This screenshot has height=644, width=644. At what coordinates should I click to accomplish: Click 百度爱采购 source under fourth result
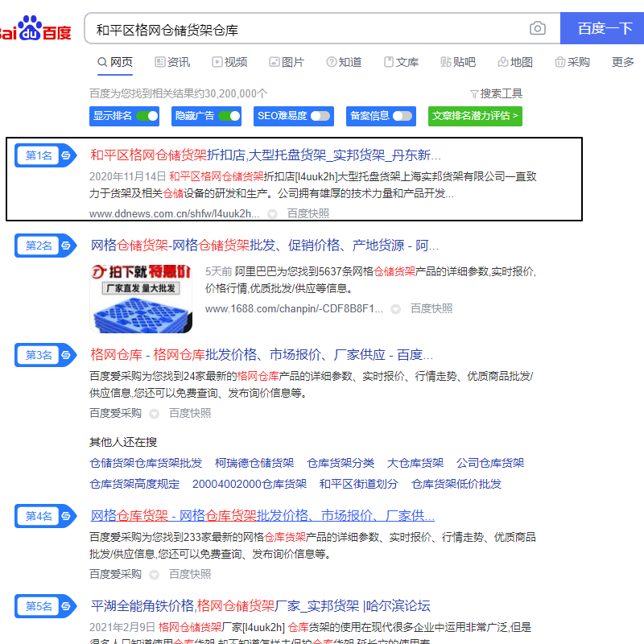(x=115, y=574)
